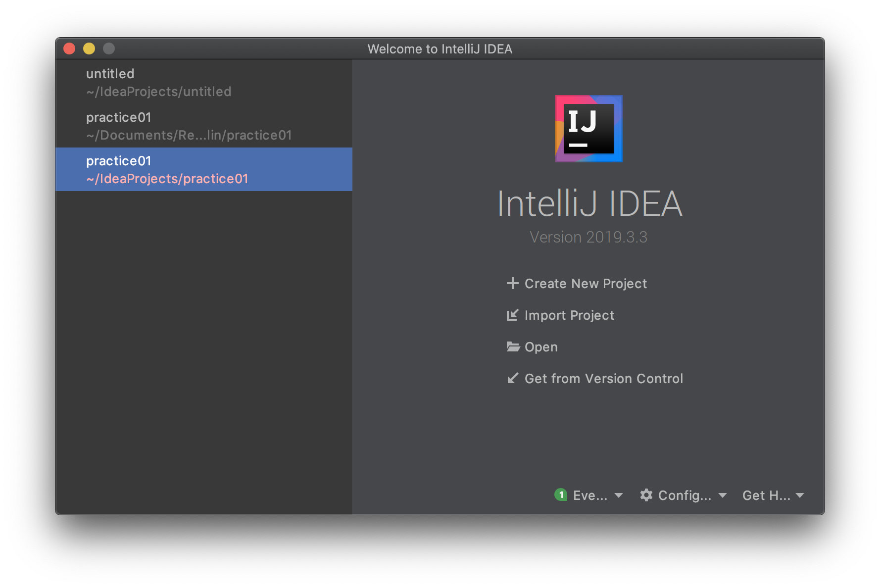Image resolution: width=880 pixels, height=588 pixels.
Task: Open practice01 in Documents folder
Action: click(x=204, y=126)
